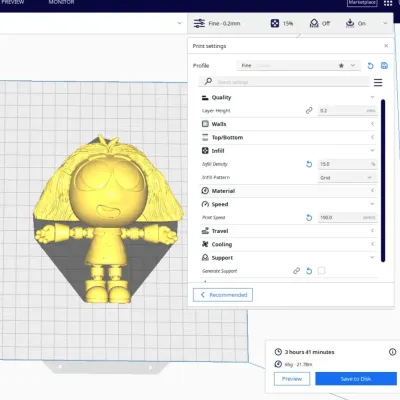Open the Infill Pattern Grid dropdown

[347, 178]
